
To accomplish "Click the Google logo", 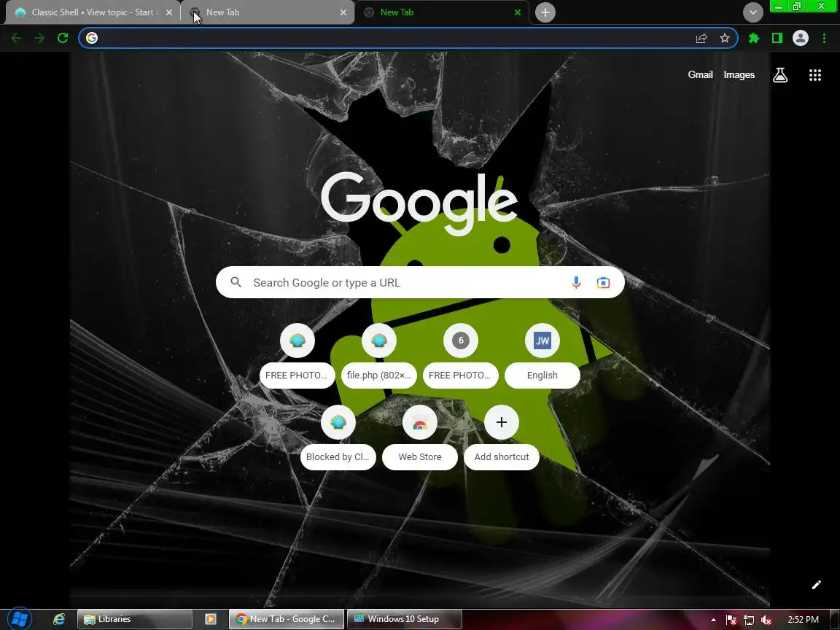I will click(x=419, y=203).
